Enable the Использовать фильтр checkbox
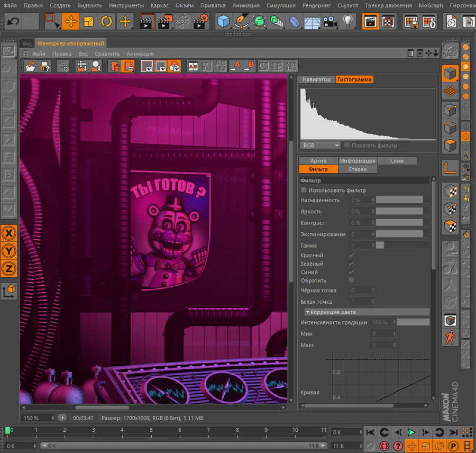The height and width of the screenshot is (453, 476). pos(304,190)
